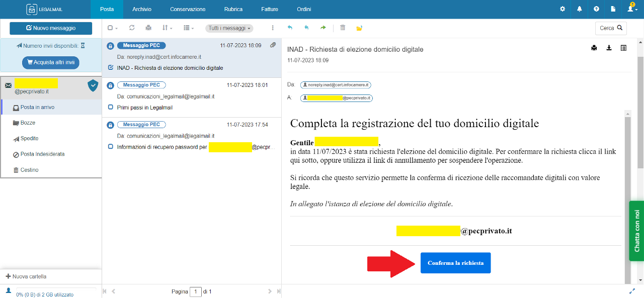Uncheck the INAD message checkbox
This screenshot has width=644, height=298.
click(x=111, y=67)
